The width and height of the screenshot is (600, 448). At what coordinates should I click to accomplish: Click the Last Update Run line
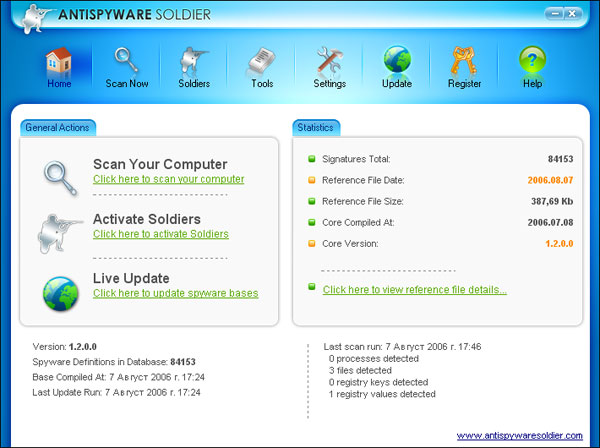click(x=116, y=393)
